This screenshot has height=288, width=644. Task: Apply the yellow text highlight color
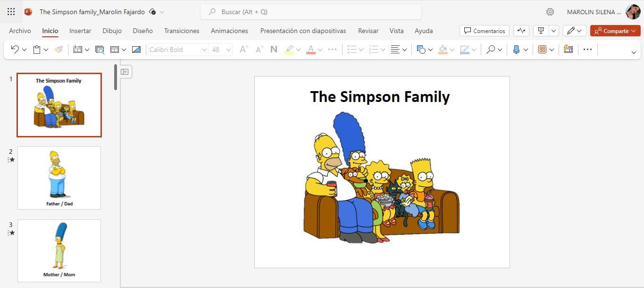289,49
